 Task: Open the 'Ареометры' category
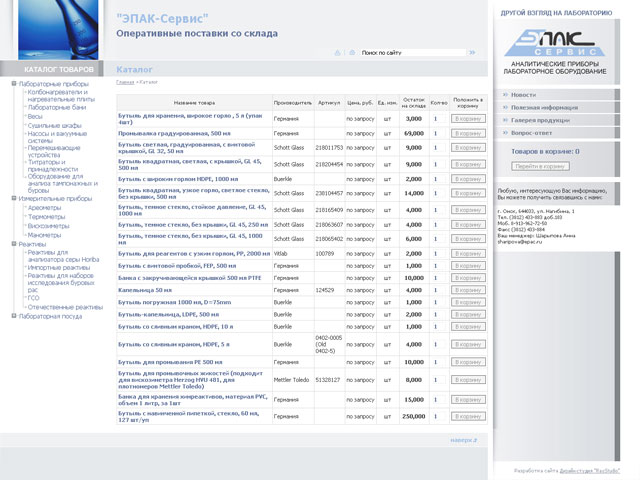[44, 208]
